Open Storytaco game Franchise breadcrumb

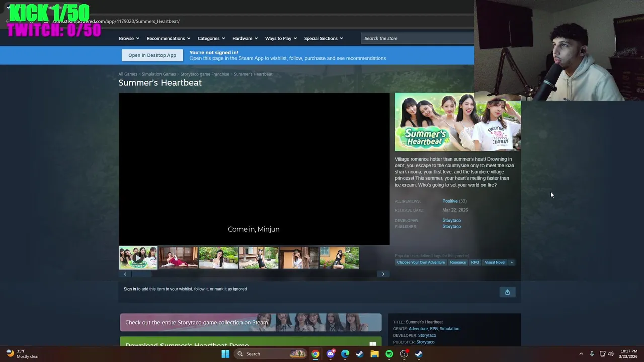tap(205, 74)
